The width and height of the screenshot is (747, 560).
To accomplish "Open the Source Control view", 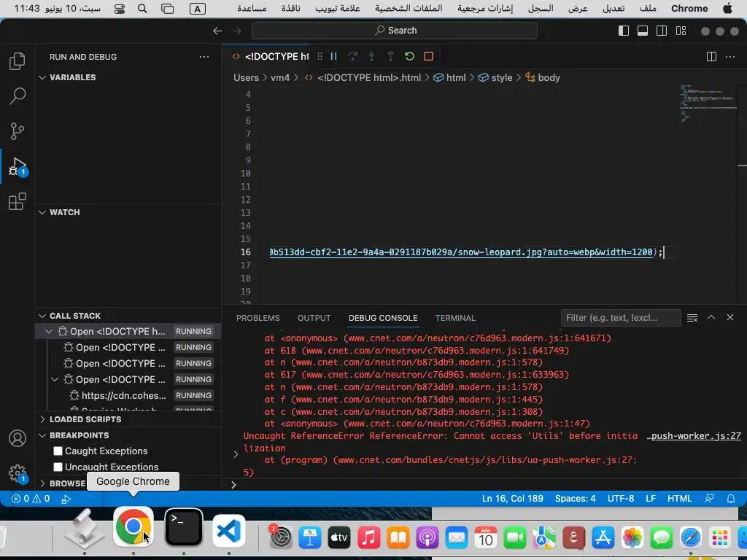I will (18, 131).
